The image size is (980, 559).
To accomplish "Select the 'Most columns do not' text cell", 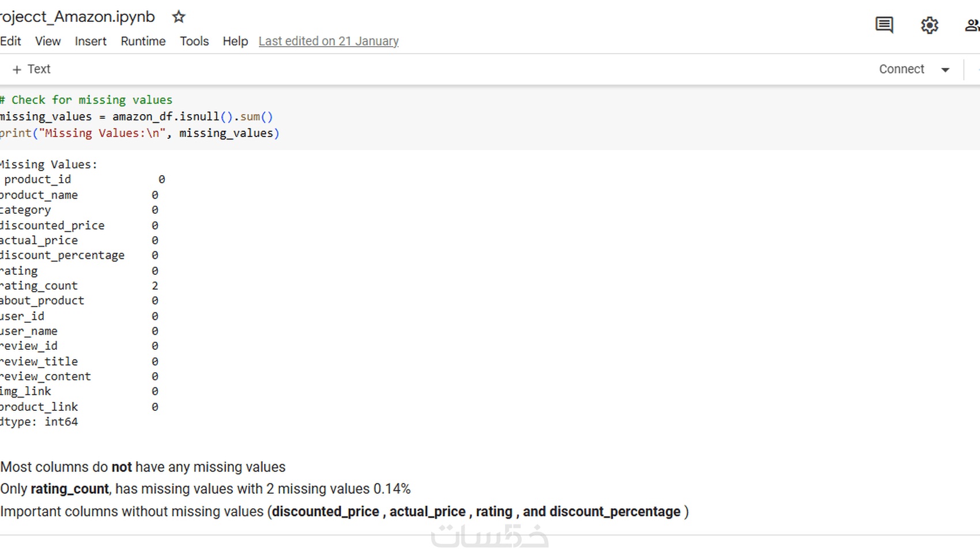I will 143,467.
